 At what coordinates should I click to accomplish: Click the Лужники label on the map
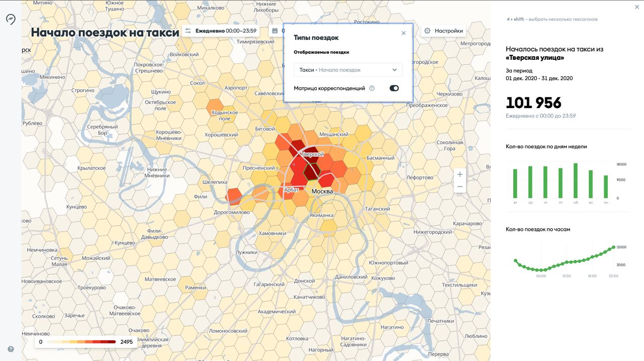pyautogui.click(x=247, y=252)
